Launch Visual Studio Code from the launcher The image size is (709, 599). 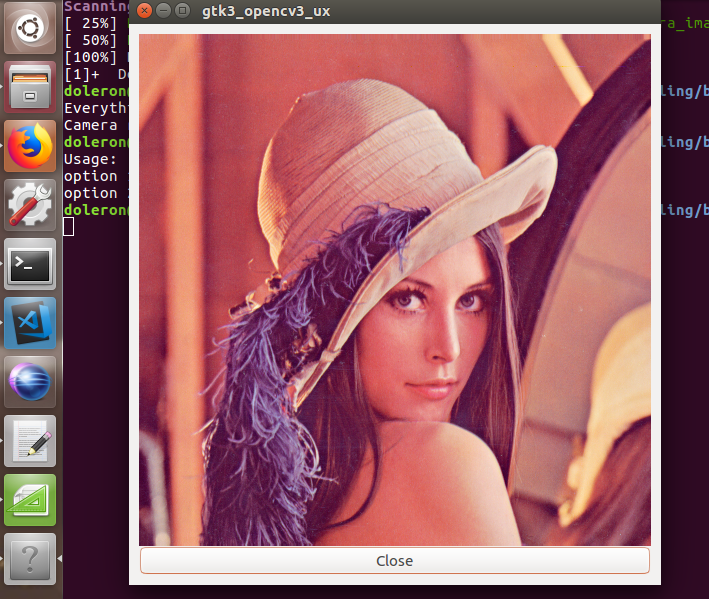coord(30,323)
